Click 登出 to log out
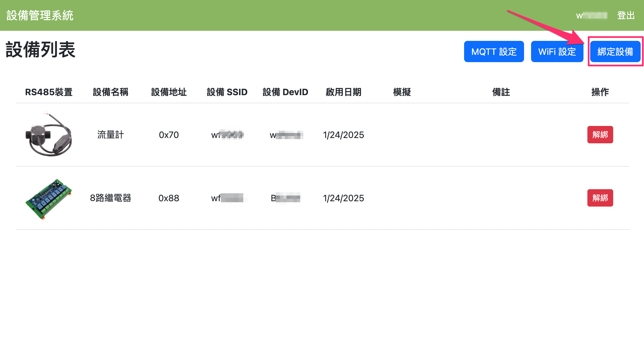The width and height of the screenshot is (644, 337). 626,15
